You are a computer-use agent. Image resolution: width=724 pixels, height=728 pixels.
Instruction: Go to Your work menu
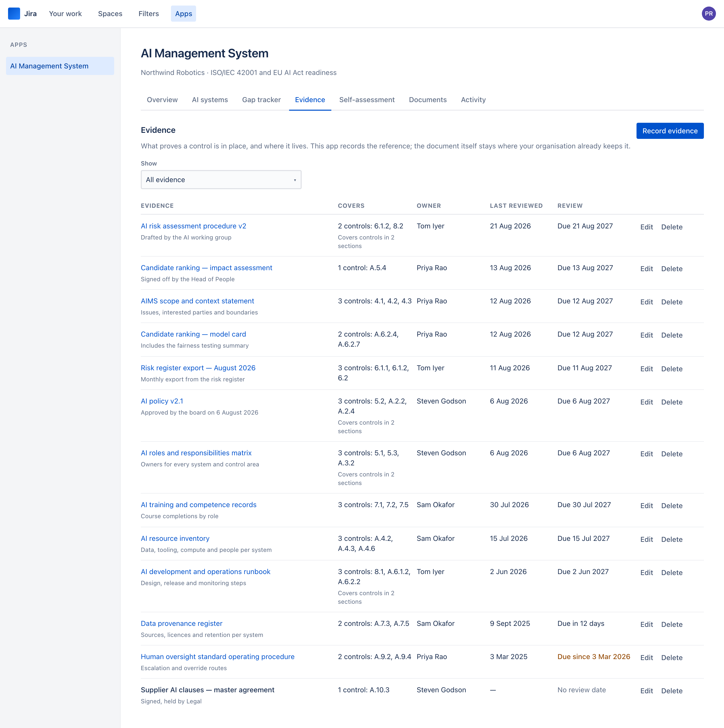point(65,14)
